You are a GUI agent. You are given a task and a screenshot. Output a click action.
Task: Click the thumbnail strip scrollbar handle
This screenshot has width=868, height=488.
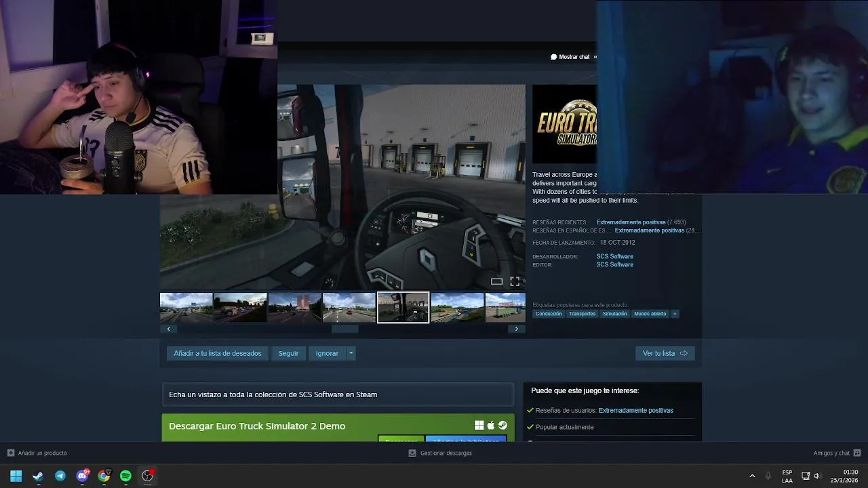tap(344, 329)
